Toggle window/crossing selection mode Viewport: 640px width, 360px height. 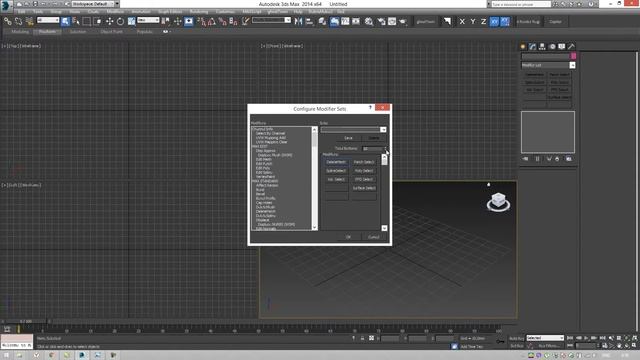tap(98, 21)
